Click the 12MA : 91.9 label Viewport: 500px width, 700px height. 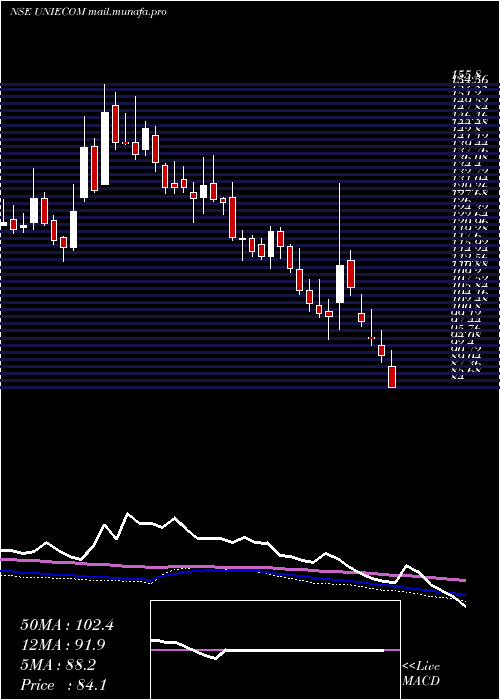[62, 645]
